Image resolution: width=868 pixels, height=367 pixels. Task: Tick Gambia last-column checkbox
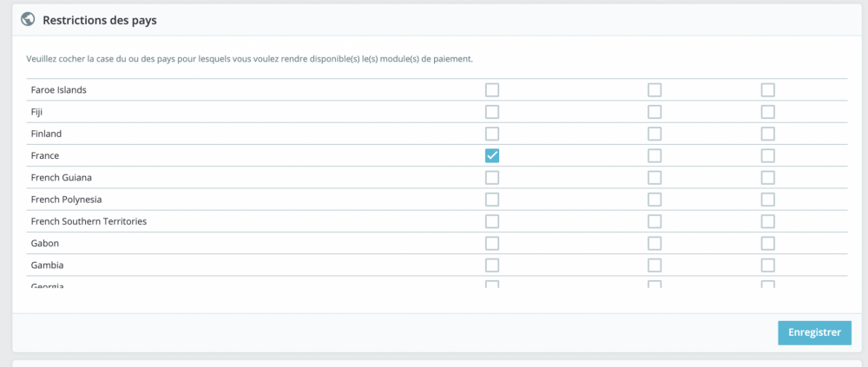pos(767,265)
